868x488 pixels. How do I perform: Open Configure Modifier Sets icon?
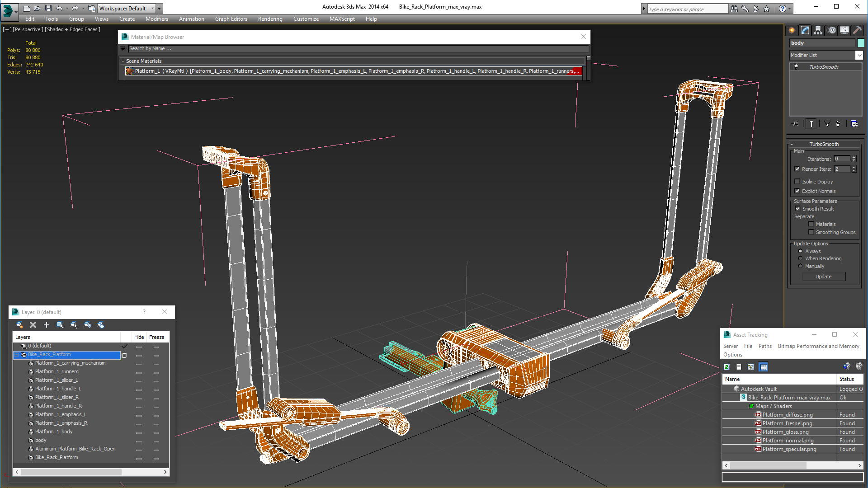[x=854, y=124]
